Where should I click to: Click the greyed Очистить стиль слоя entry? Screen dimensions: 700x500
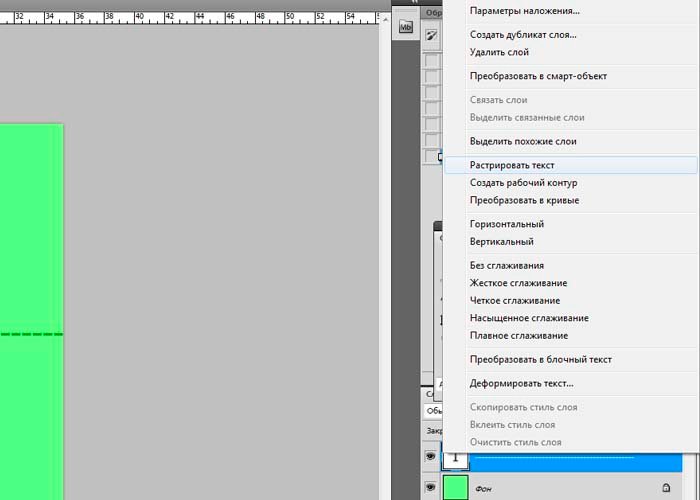click(515, 442)
